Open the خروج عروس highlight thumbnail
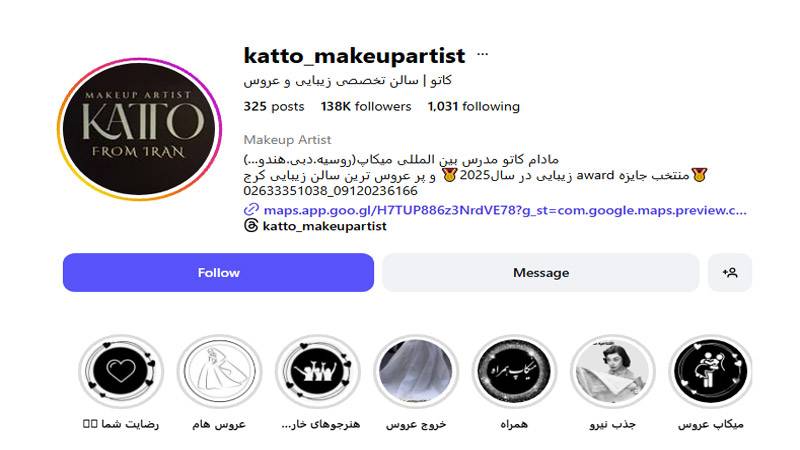Screen dimensions: 800x450 click(x=416, y=371)
